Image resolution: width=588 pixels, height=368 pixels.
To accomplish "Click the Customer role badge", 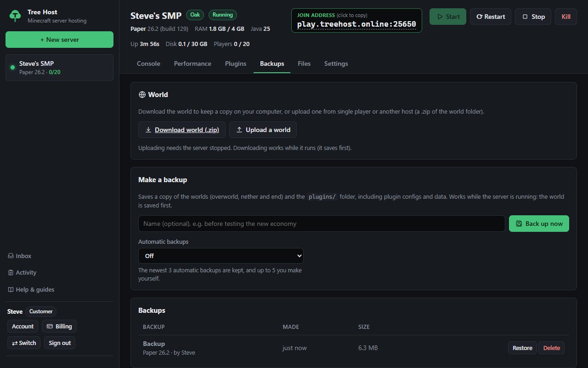I will 41,311.
